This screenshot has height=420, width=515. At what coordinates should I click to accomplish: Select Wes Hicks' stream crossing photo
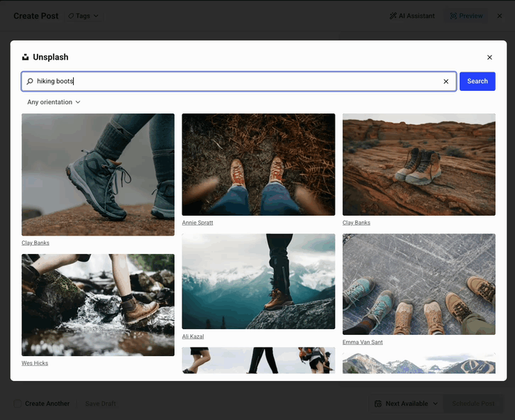pos(98,305)
